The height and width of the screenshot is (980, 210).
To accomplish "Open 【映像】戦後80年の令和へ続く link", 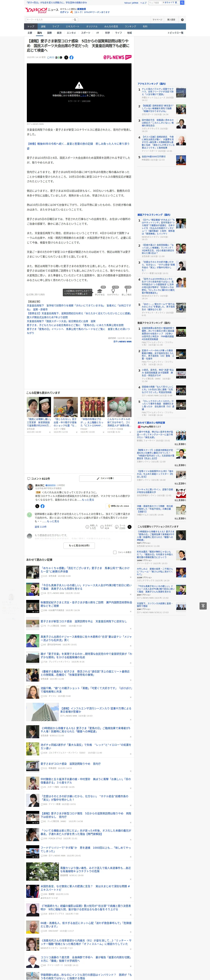I will point(78,146).
